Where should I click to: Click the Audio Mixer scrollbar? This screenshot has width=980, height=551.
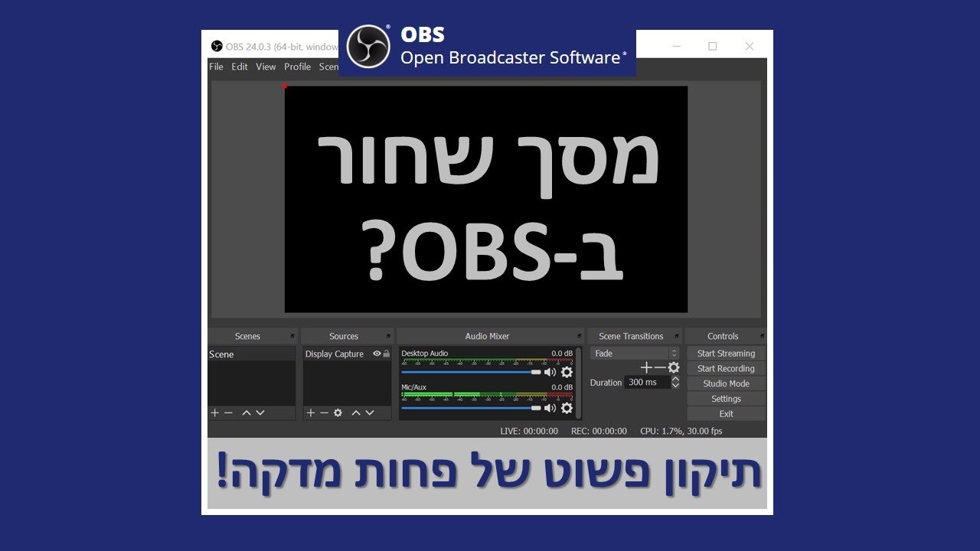click(578, 383)
